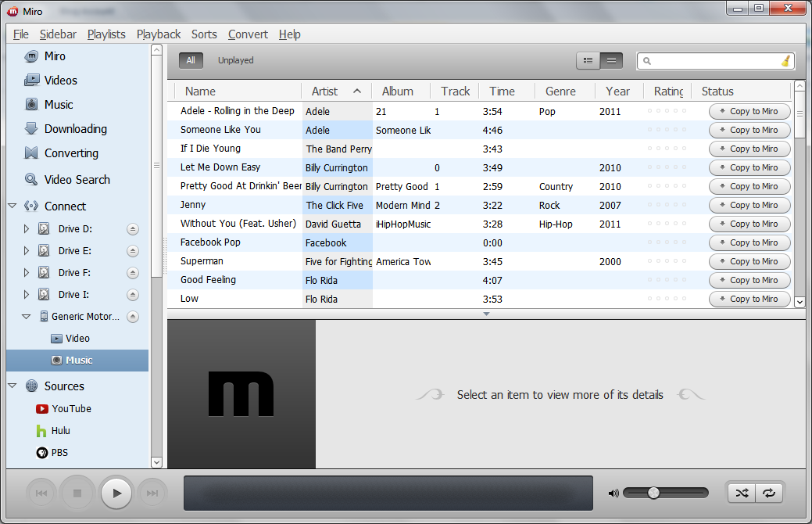The image size is (812, 524).
Task: Open the Downloading section
Action: point(65,128)
